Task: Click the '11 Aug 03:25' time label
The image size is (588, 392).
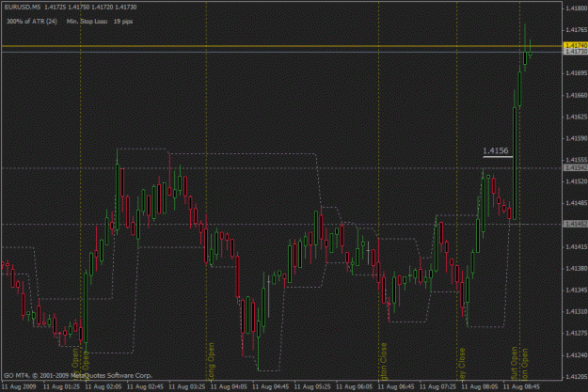Action: pos(187,386)
